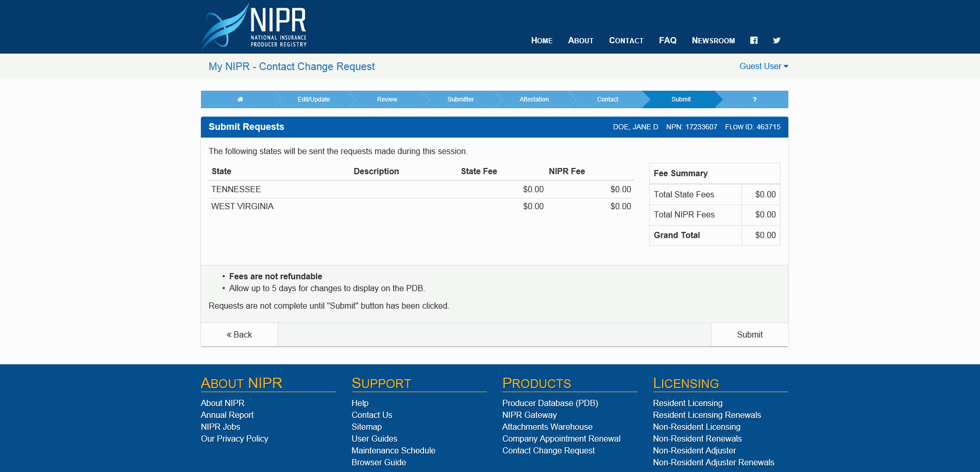This screenshot has width=980, height=472.
Task: Click the NIPR logo
Action: click(254, 27)
